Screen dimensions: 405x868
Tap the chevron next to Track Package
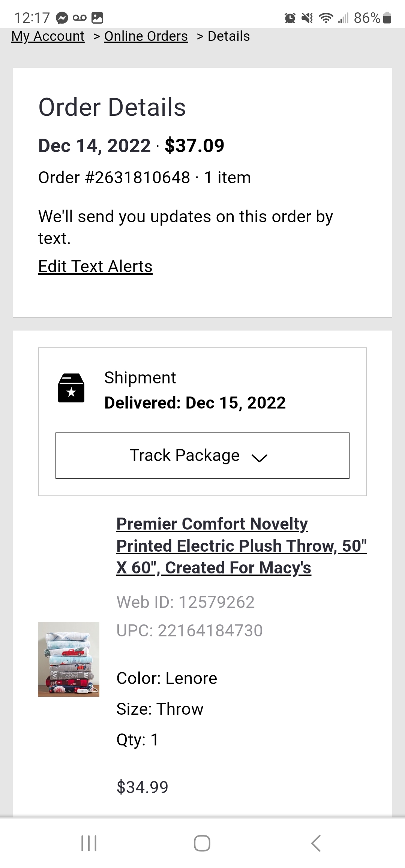coord(259,458)
